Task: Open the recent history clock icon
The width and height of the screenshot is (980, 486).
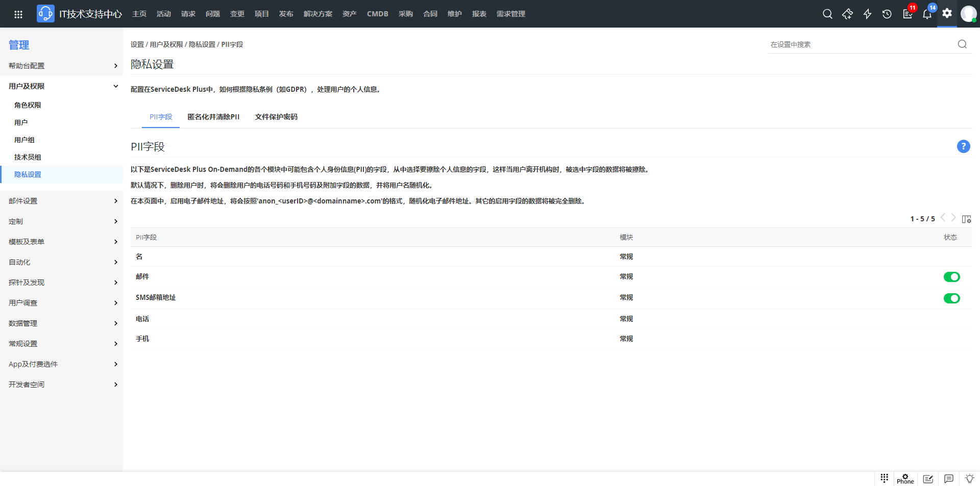Action: pyautogui.click(x=887, y=14)
